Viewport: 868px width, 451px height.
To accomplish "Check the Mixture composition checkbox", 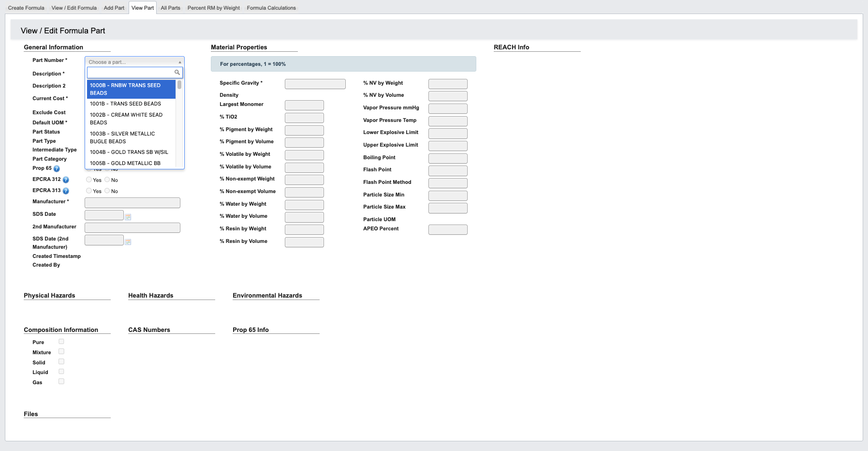I will (61, 351).
